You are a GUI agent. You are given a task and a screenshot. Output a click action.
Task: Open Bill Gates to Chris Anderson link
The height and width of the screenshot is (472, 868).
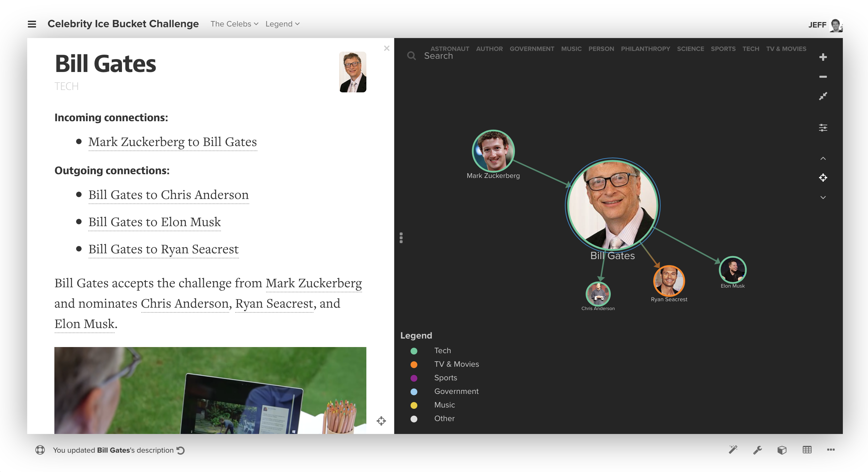click(169, 195)
